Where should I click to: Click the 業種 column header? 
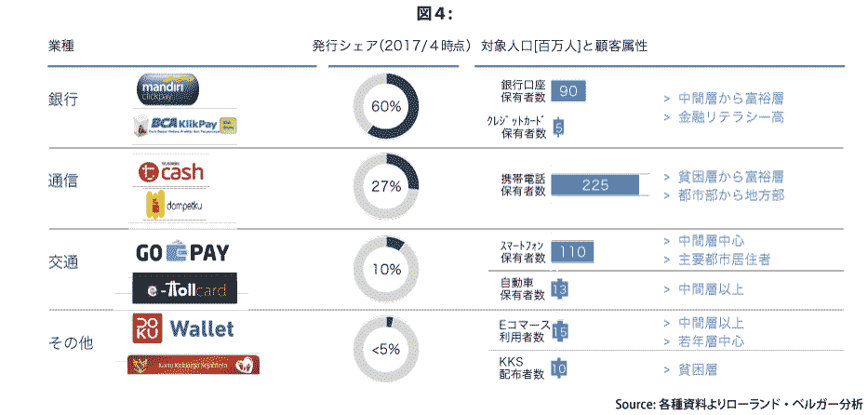pyautogui.click(x=61, y=46)
